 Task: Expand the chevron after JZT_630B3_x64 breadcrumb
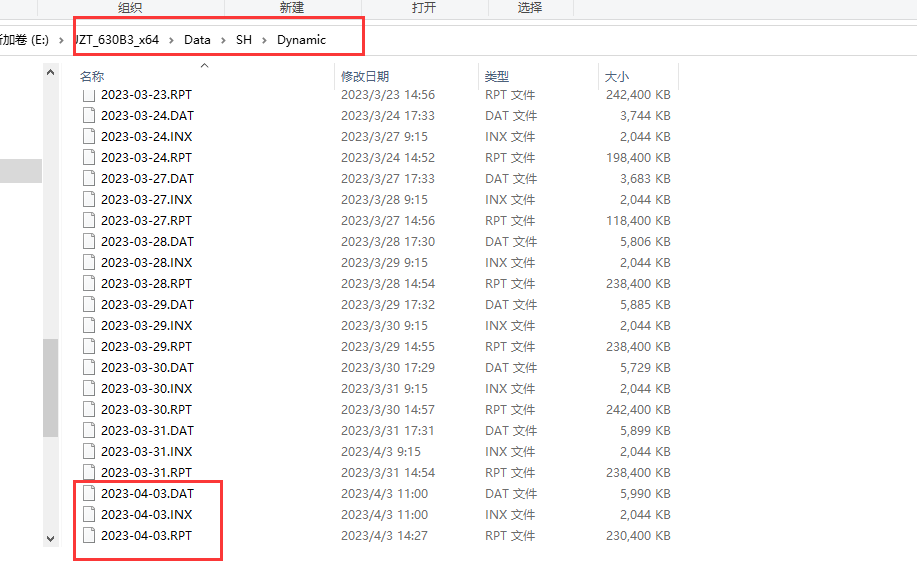171,40
